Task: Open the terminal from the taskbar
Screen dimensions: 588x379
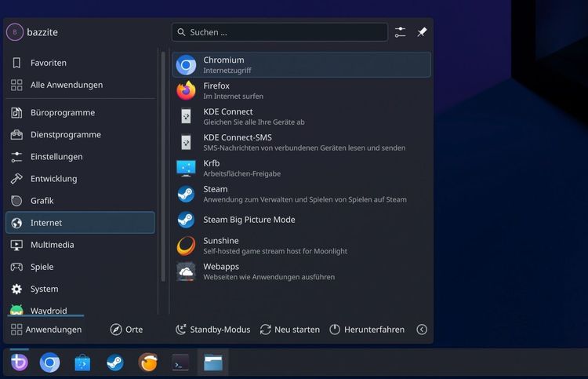Action: point(180,363)
